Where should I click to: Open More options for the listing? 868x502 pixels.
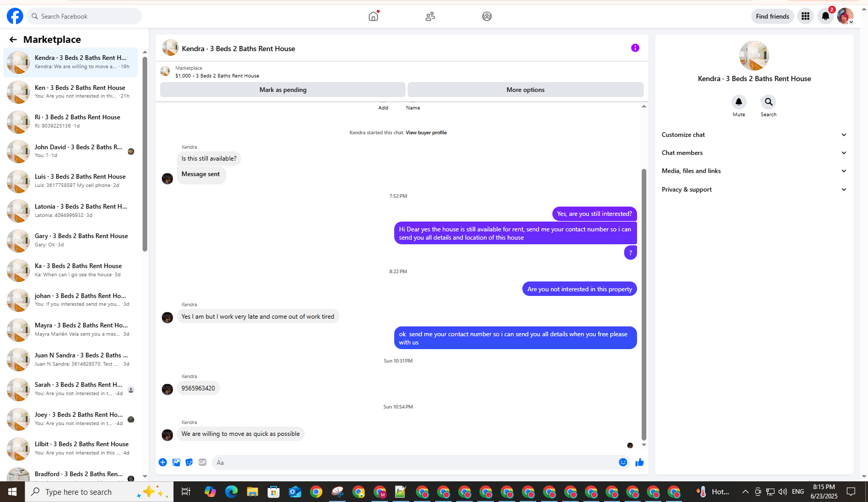pyautogui.click(x=525, y=90)
